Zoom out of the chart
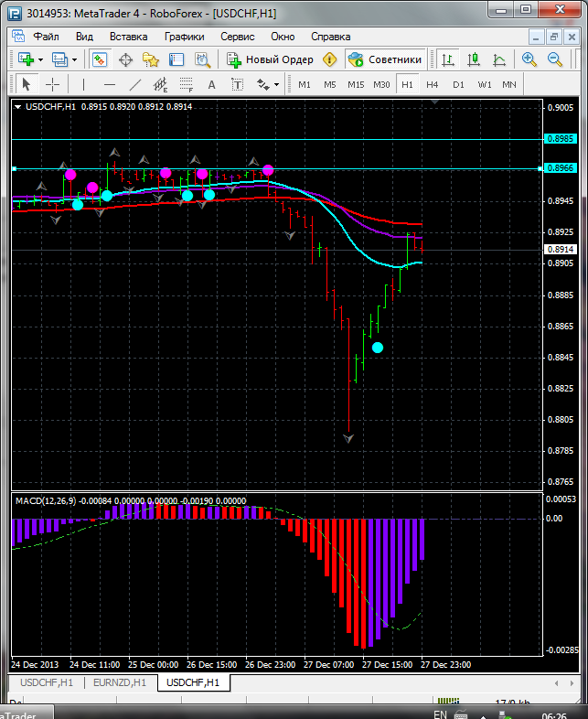This screenshot has width=588, height=719. click(x=554, y=59)
